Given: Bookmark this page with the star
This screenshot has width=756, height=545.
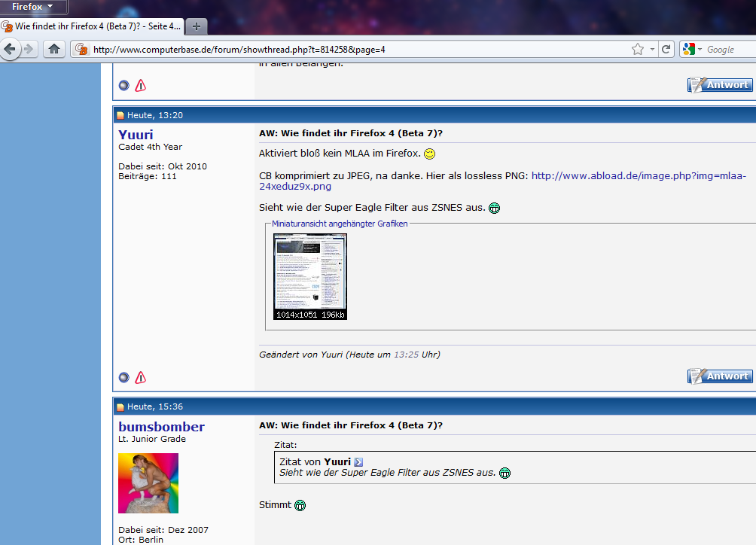Looking at the screenshot, I should (x=637, y=49).
